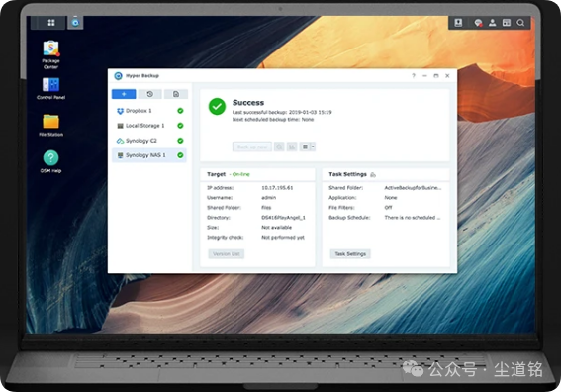Image resolution: width=561 pixels, height=392 pixels.
Task: Show DSM notifications speech bubble
Action: coord(478,23)
